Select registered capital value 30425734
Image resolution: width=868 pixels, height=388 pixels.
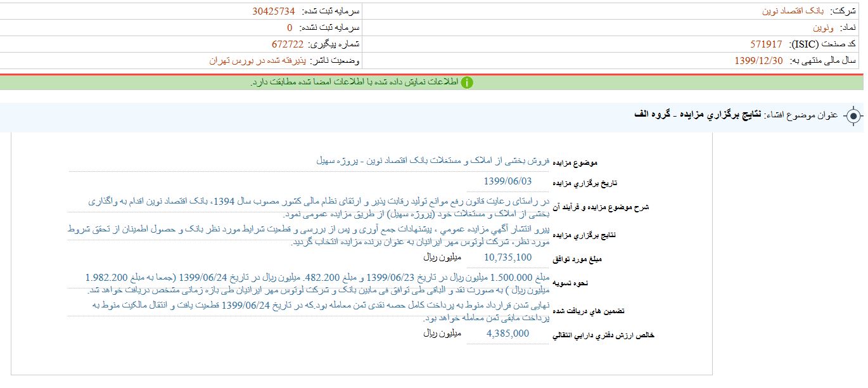tap(274, 11)
